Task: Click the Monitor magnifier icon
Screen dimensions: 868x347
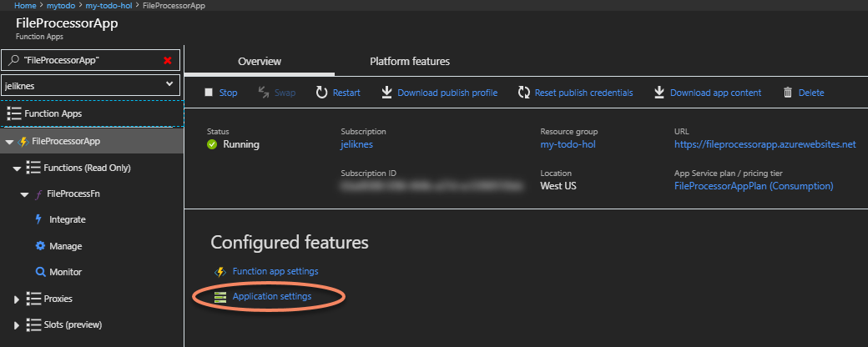Action: pos(40,272)
